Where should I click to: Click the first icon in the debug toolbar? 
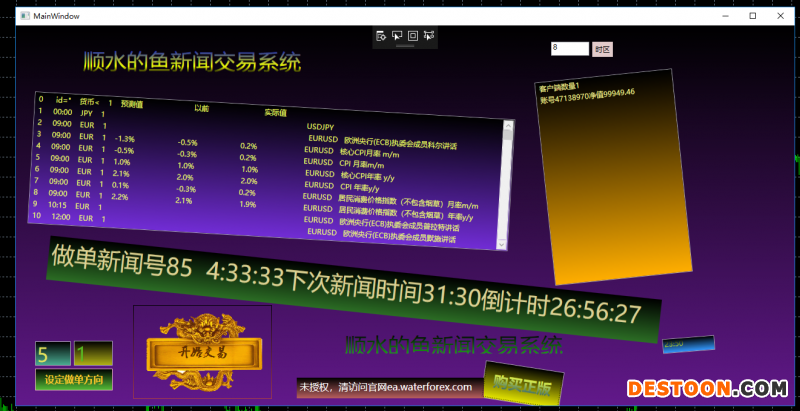381,36
